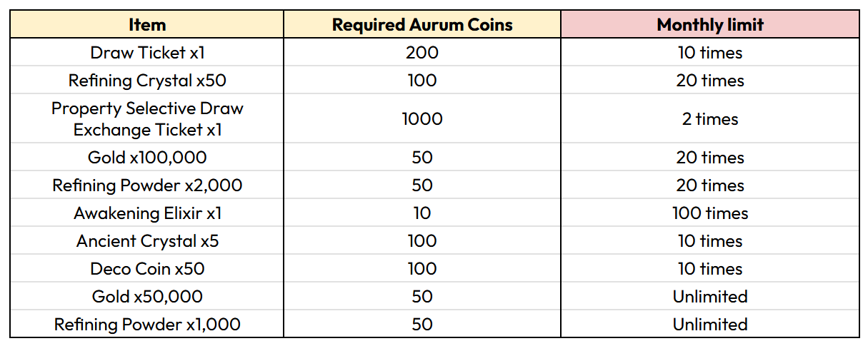Click the Unlimited limit for Refining Powder x1,000
The image size is (868, 341).
[710, 325]
